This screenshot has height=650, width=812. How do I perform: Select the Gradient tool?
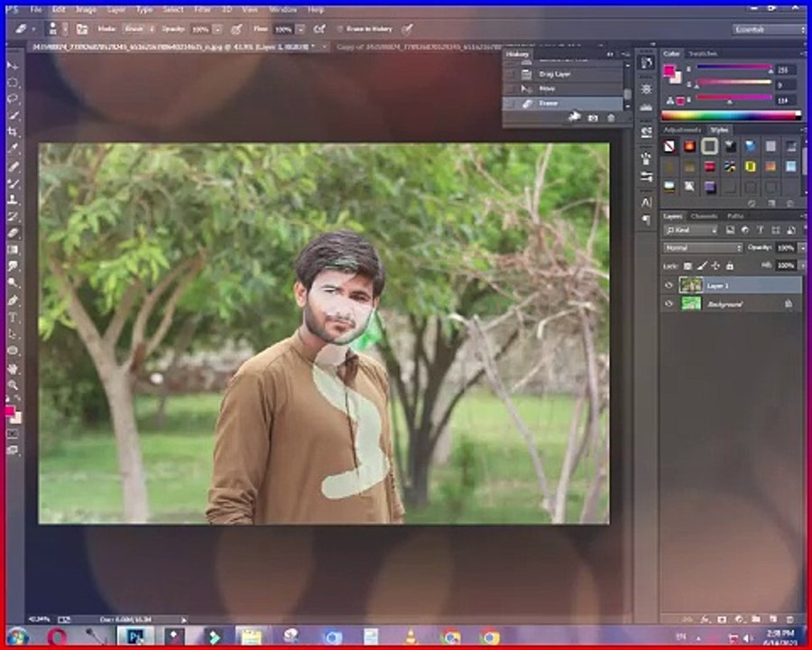pyautogui.click(x=13, y=250)
